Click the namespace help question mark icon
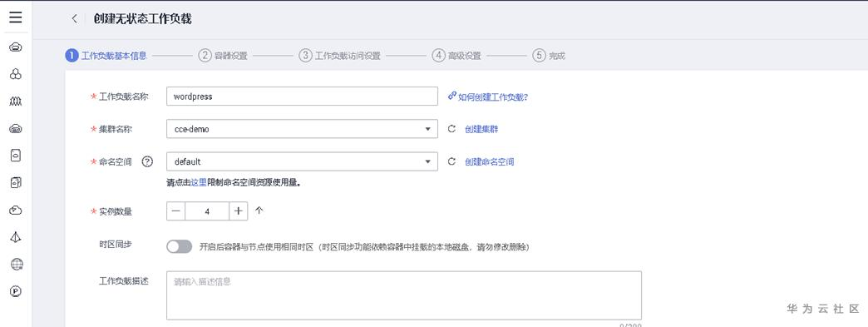 146,162
